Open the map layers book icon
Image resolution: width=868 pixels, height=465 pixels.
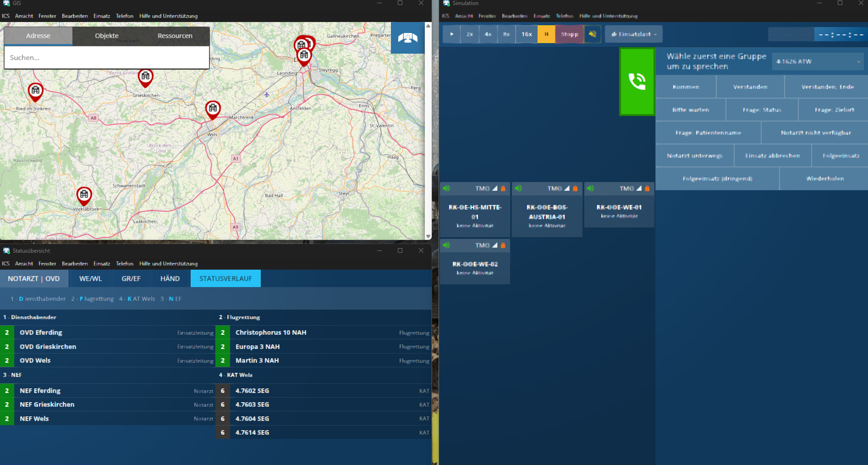pos(407,38)
